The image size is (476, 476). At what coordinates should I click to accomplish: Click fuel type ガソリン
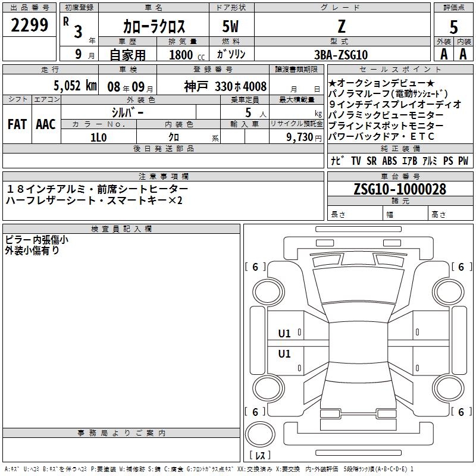click(x=231, y=54)
